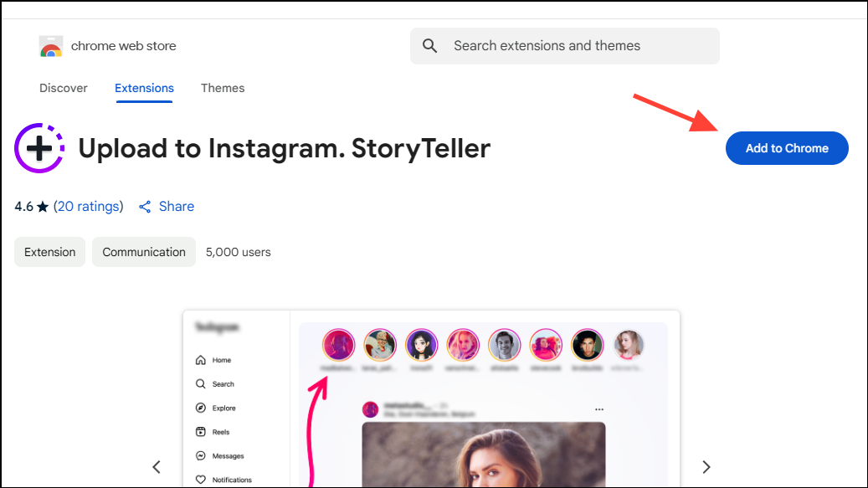Open the Themes tab
Screen dimensions: 868x488
coord(223,88)
